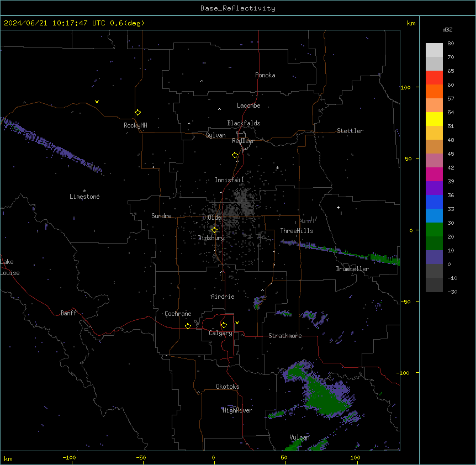Image resolution: width=476 pixels, height=465 pixels.
Task: Click the 0 tick on the bottom axis
Action: [x=213, y=458]
